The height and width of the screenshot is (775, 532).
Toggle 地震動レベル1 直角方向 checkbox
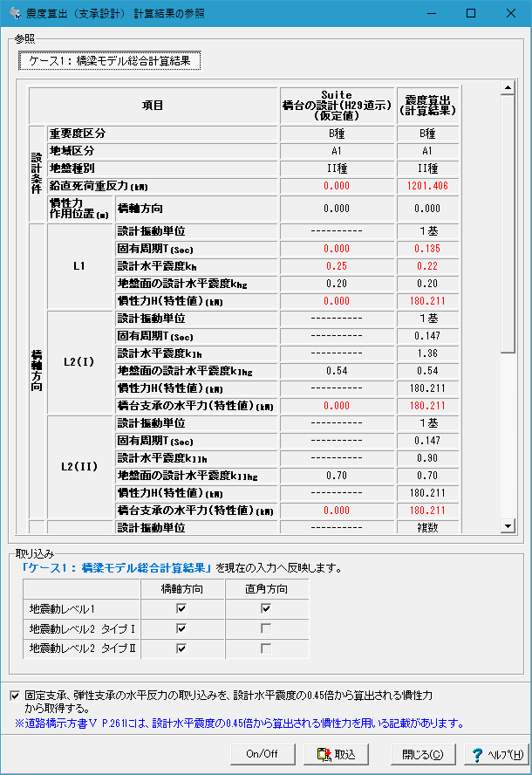click(266, 608)
